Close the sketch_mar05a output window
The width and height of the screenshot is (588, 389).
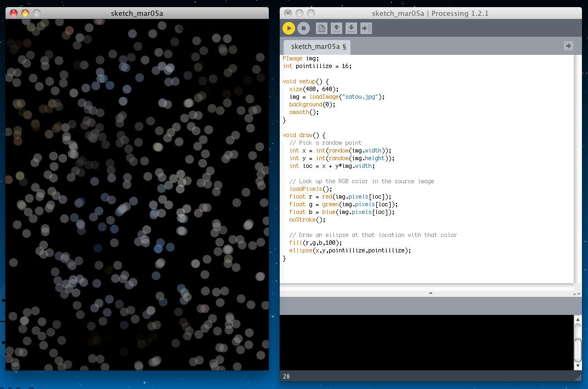(x=14, y=13)
